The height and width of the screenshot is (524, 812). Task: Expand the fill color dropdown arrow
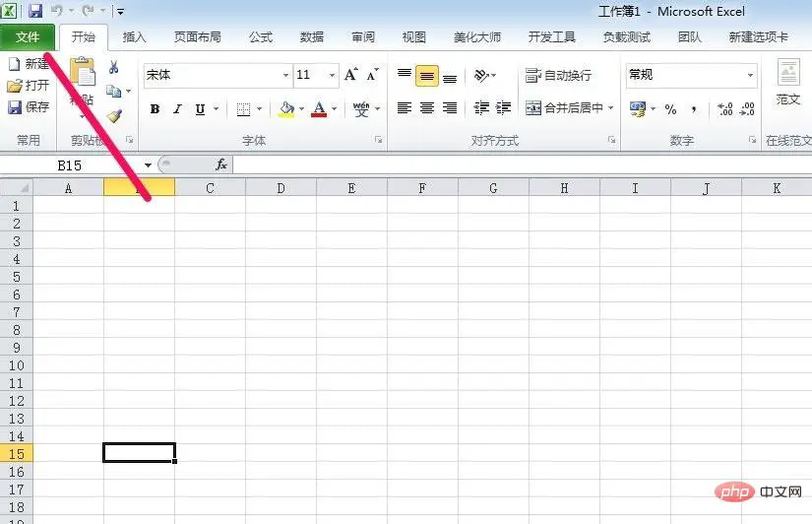click(x=302, y=109)
